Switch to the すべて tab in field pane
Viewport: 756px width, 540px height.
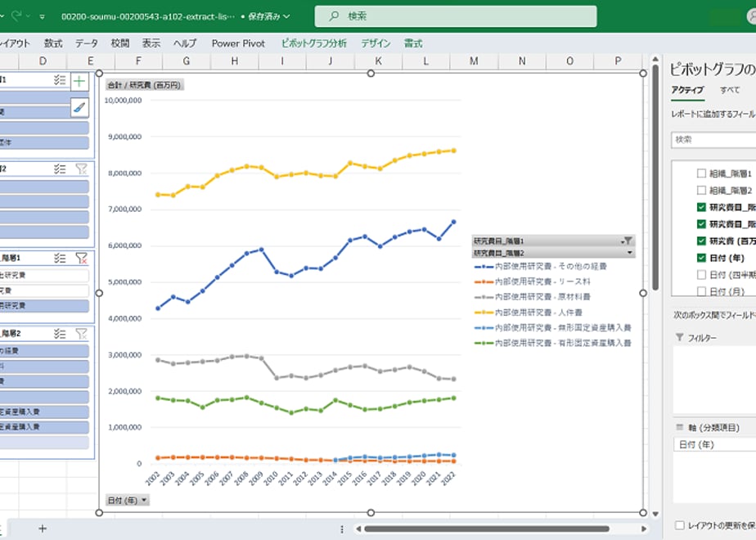coord(730,90)
